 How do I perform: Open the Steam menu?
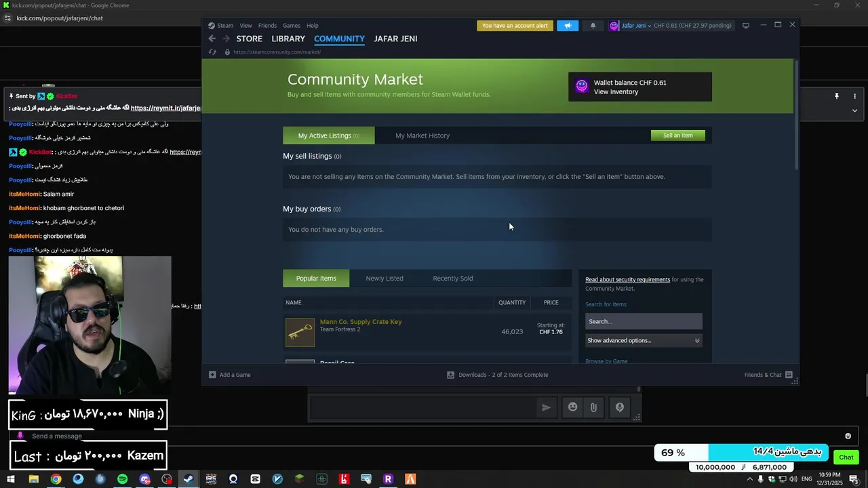point(225,26)
